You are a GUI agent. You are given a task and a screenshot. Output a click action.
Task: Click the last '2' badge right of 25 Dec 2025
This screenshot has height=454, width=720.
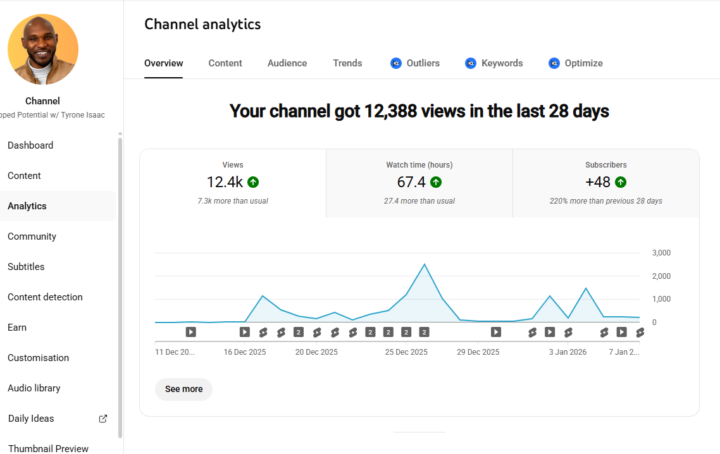click(x=424, y=332)
